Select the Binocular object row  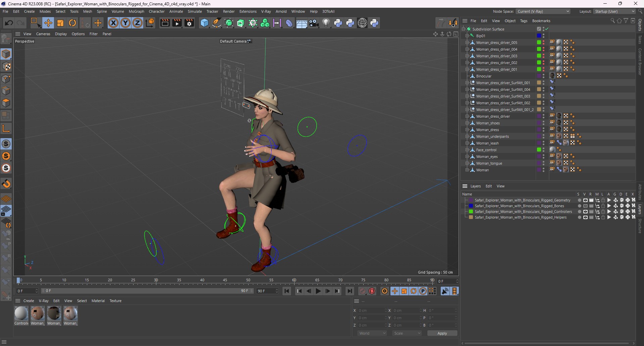pos(484,76)
